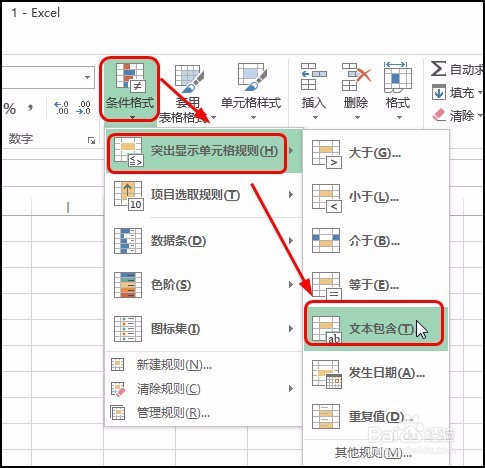Open number format dialog launcher in 数字 group
The width and height of the screenshot is (485, 468).
[x=91, y=140]
